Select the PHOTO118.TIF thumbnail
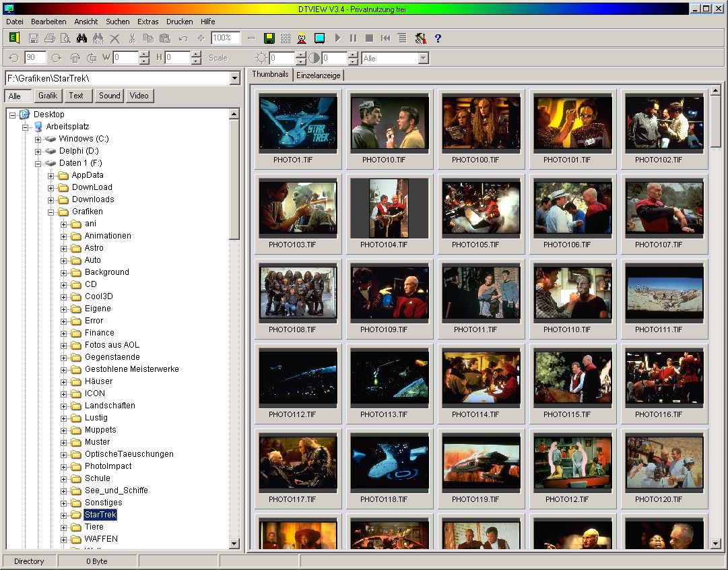The image size is (728, 570). tap(389, 469)
